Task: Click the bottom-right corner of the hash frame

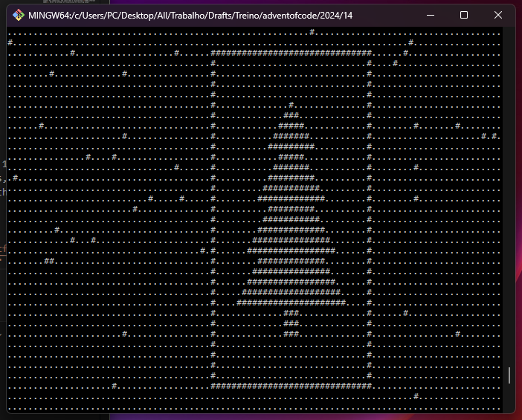Action: click(x=370, y=386)
